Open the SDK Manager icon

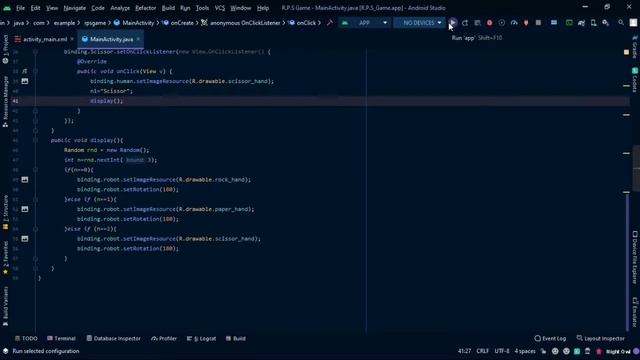click(x=606, y=23)
